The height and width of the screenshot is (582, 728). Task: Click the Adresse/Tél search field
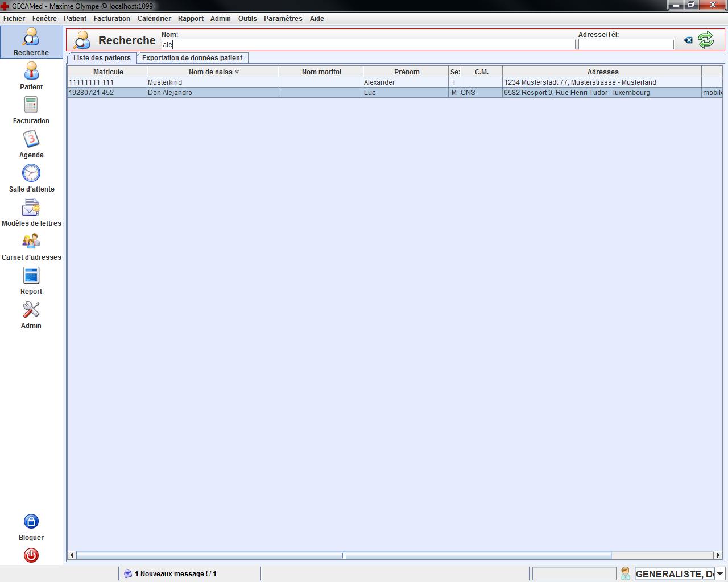click(x=626, y=44)
